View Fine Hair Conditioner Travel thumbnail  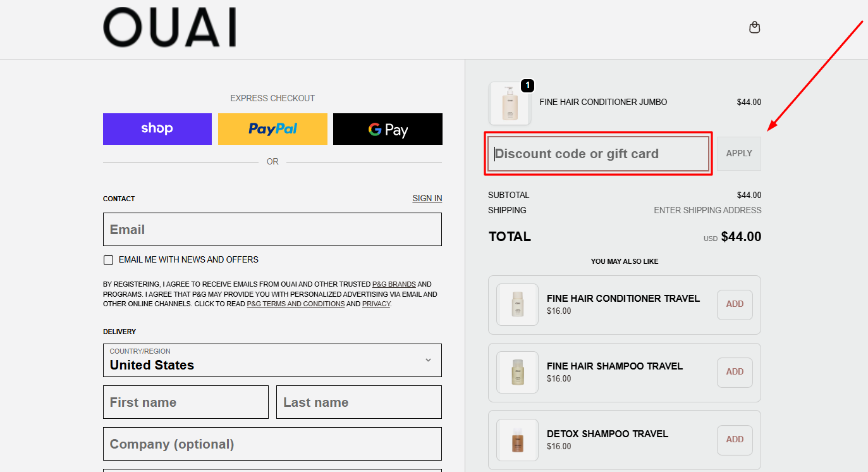517,304
